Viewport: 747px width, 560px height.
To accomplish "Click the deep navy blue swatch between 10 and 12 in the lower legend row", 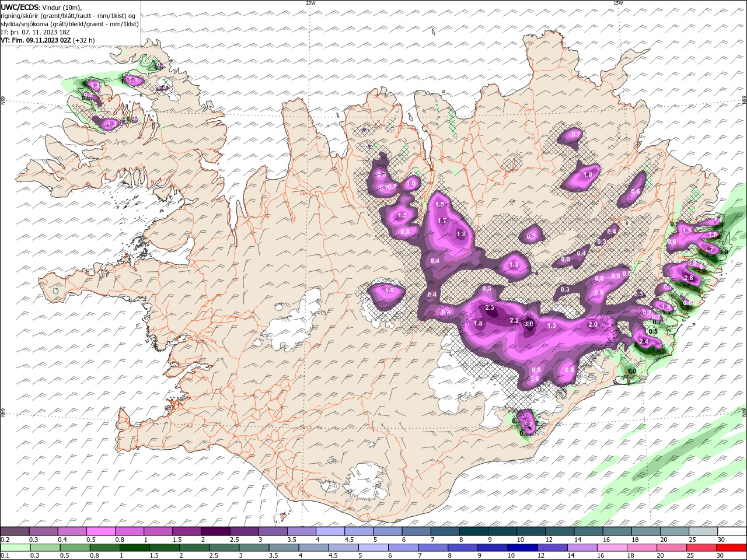I will tap(523, 548).
